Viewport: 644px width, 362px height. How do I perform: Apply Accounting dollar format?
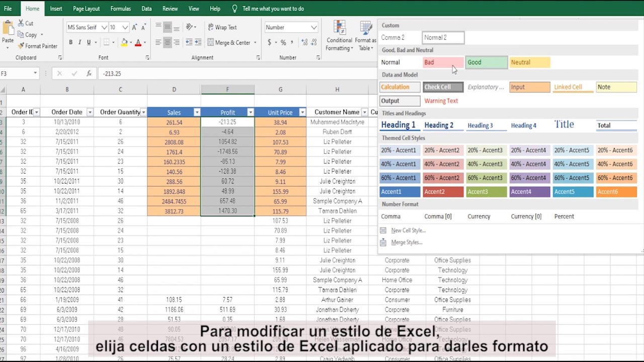click(270, 43)
